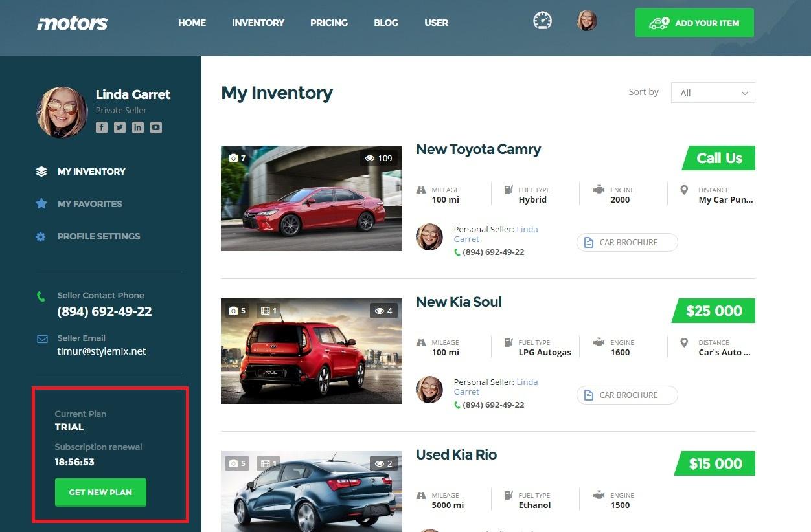
Task: Click the Profile Settings gear icon
Action: [41, 237]
